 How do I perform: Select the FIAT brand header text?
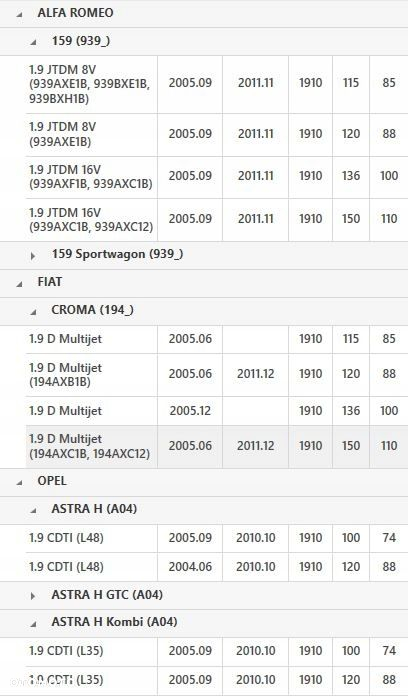click(50, 282)
